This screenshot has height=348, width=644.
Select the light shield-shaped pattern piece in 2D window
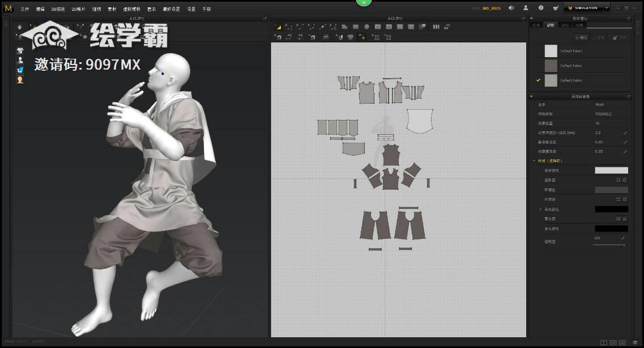point(419,121)
